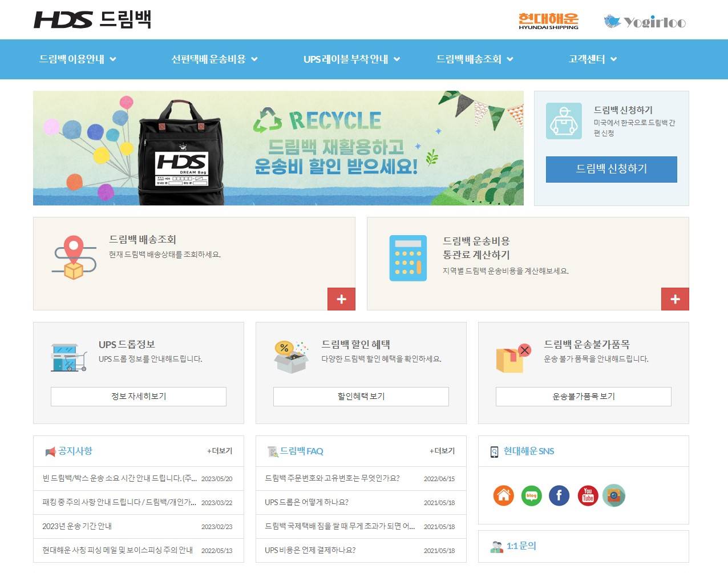Viewport: 728px width, 573px height.
Task: Click the UPS drop store icon
Action: pos(68,357)
